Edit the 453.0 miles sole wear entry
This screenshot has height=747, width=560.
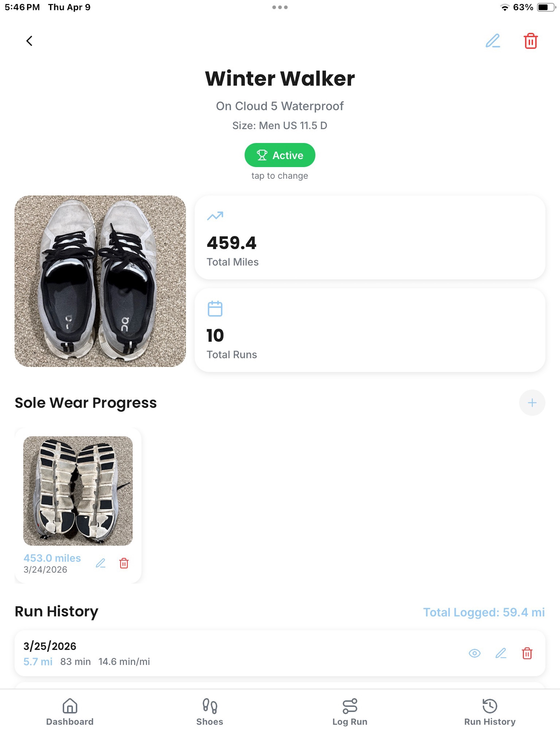click(x=101, y=563)
